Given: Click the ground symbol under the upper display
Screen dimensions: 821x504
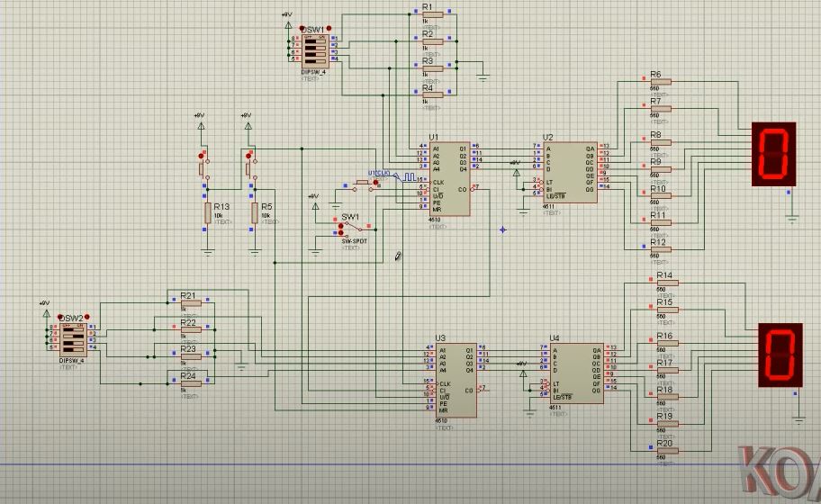Looking at the screenshot, I should (791, 220).
